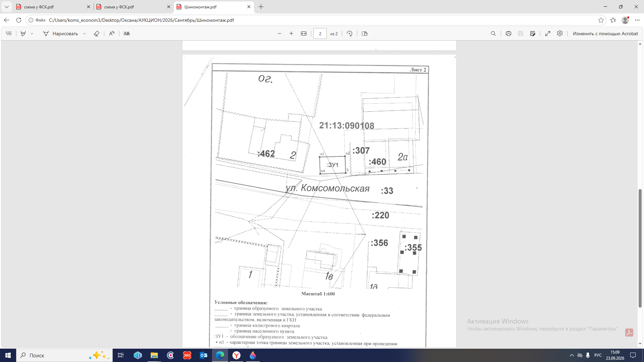The height and width of the screenshot is (362, 644).
Task: Reload the current page
Action: [19, 20]
